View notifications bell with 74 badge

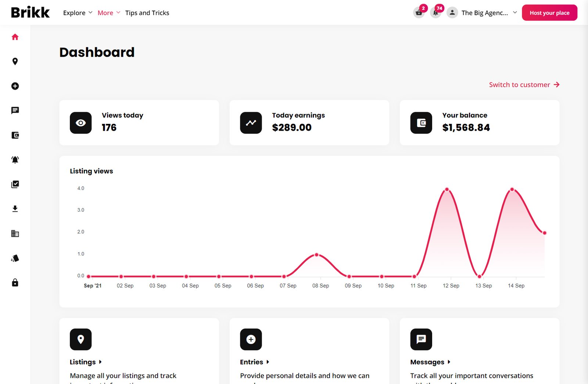(435, 13)
